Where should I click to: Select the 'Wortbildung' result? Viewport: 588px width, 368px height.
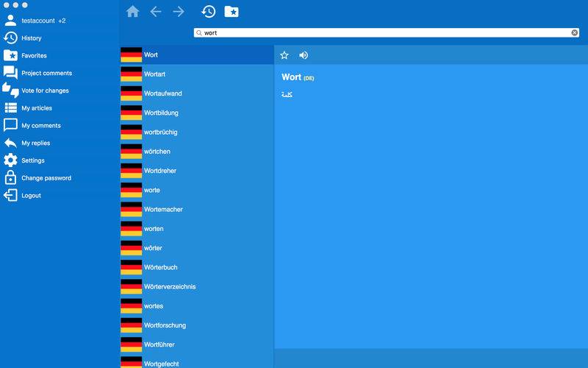[x=197, y=113]
